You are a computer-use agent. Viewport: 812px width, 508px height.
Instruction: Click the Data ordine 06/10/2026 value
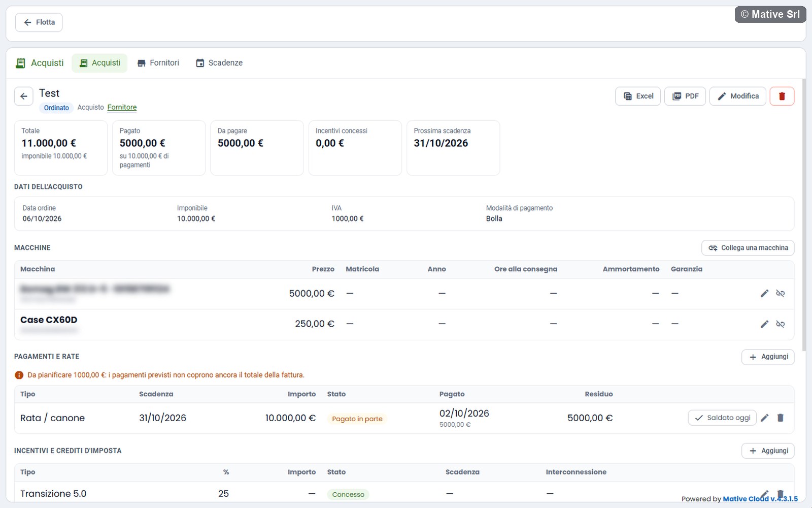(x=42, y=218)
